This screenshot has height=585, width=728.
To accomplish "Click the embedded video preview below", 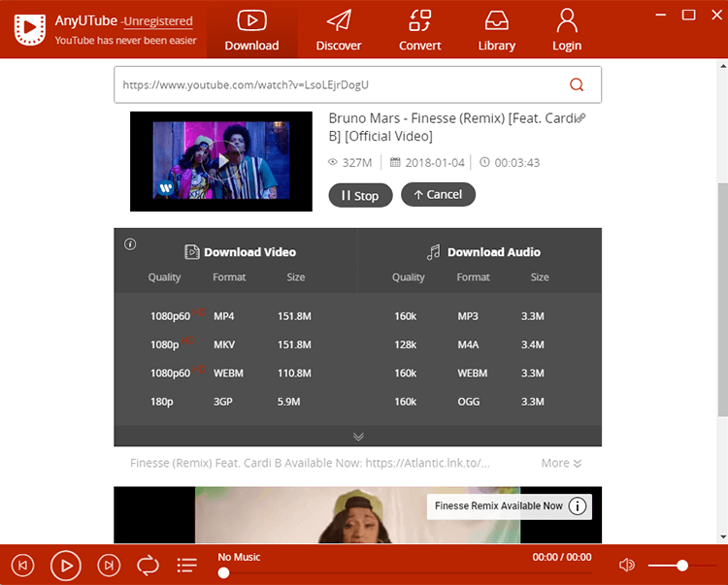I will (x=357, y=514).
